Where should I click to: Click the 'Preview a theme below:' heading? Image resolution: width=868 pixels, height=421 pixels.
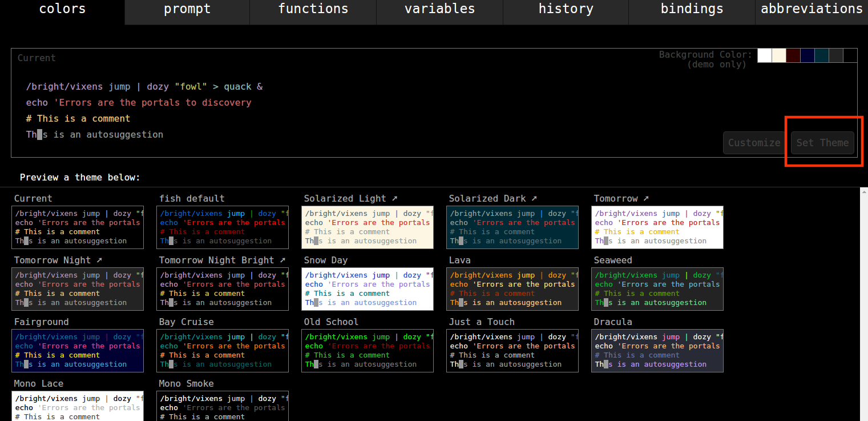80,177
